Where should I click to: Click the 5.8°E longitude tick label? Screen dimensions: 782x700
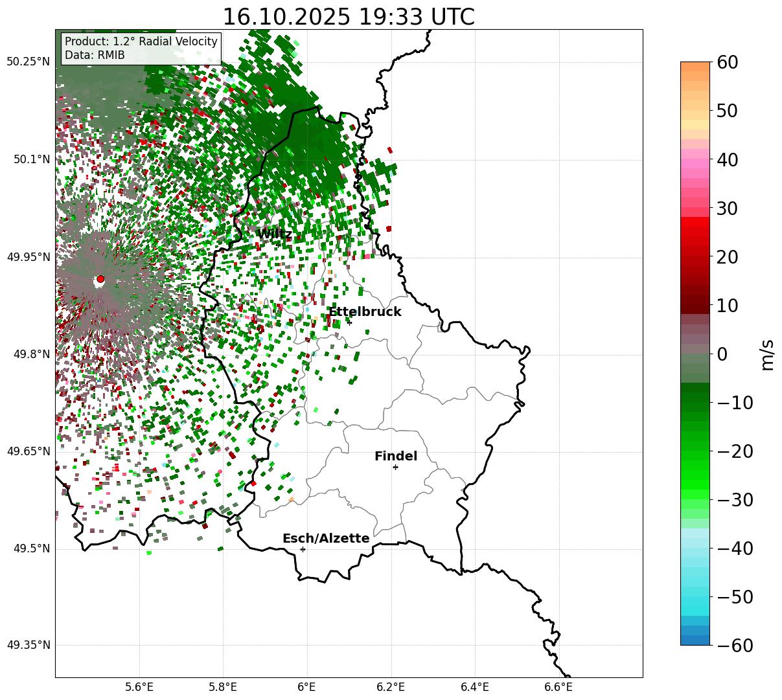(223, 686)
